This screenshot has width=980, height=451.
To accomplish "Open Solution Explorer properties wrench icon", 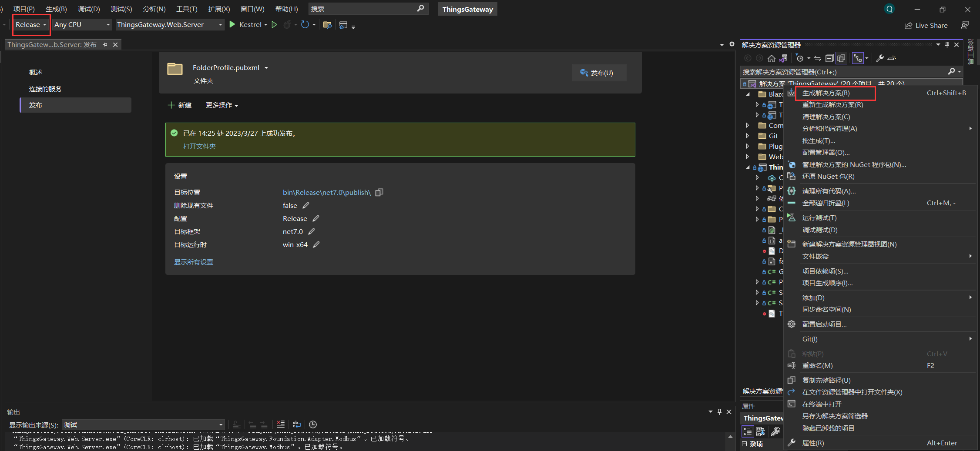I will [879, 58].
